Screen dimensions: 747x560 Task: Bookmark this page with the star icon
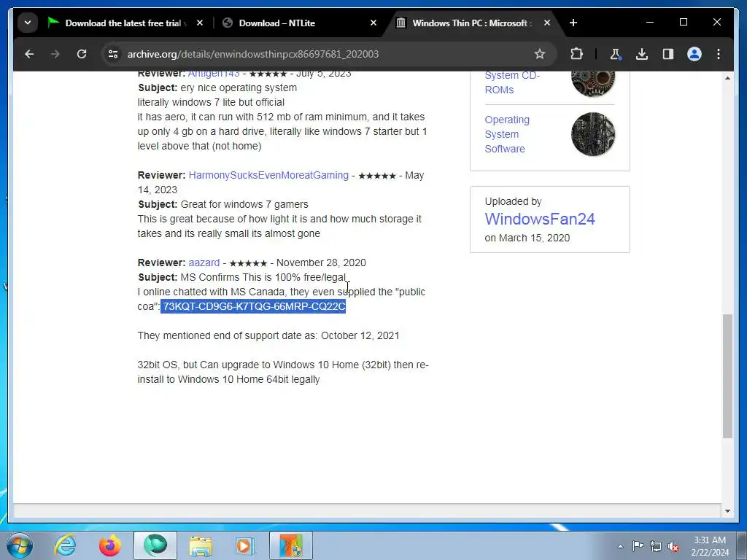[x=539, y=54]
